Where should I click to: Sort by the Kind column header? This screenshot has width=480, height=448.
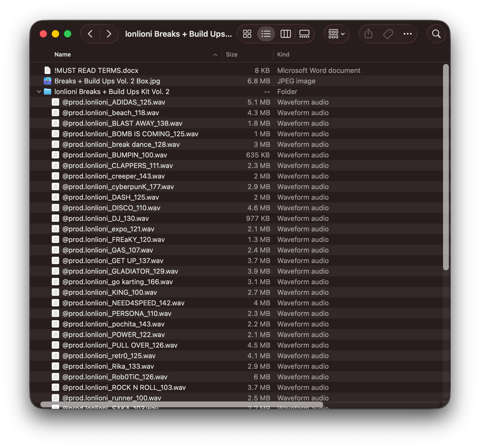[x=283, y=54]
